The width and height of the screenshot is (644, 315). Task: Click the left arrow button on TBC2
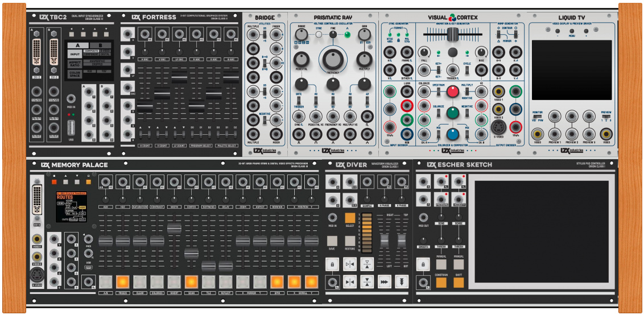tap(72, 34)
